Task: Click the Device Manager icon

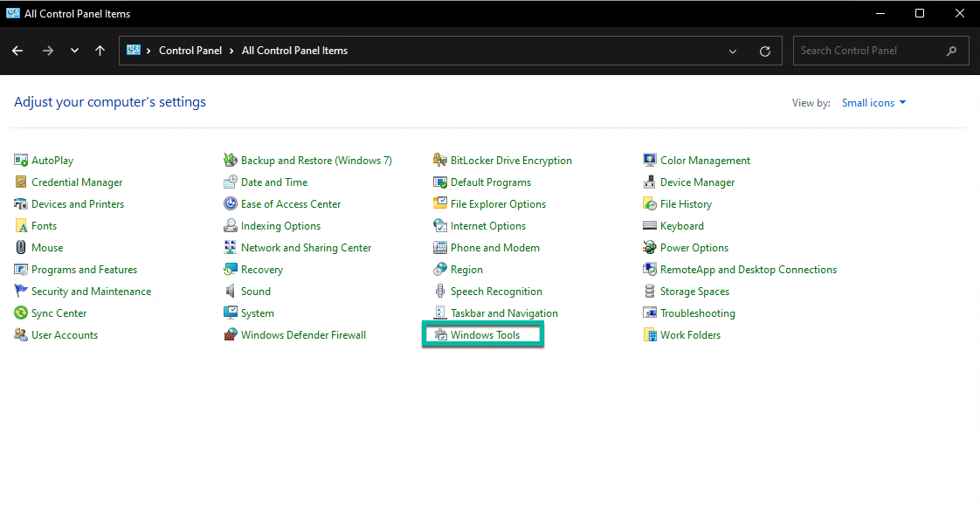Action: click(x=650, y=182)
